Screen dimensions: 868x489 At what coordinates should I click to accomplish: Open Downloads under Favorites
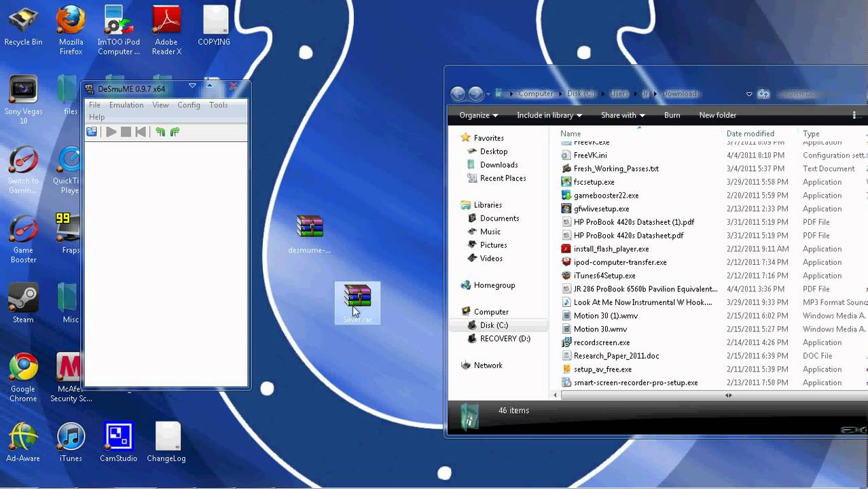click(492, 165)
